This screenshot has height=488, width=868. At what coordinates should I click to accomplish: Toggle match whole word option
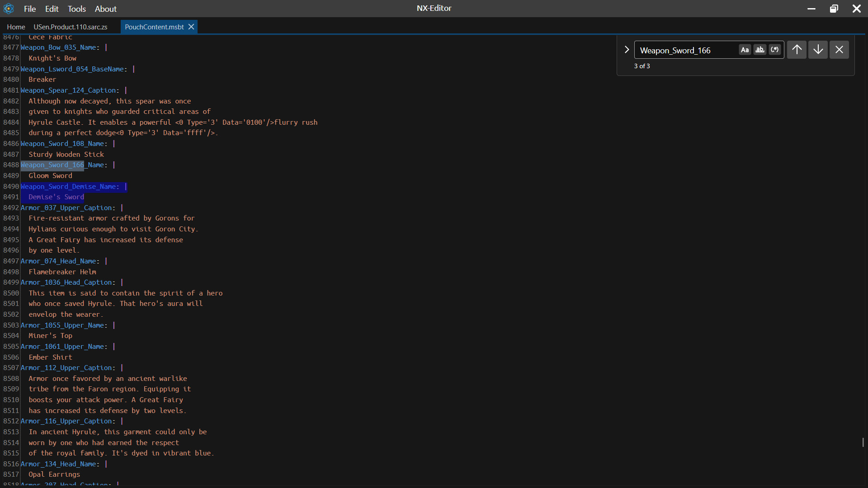coord(760,50)
